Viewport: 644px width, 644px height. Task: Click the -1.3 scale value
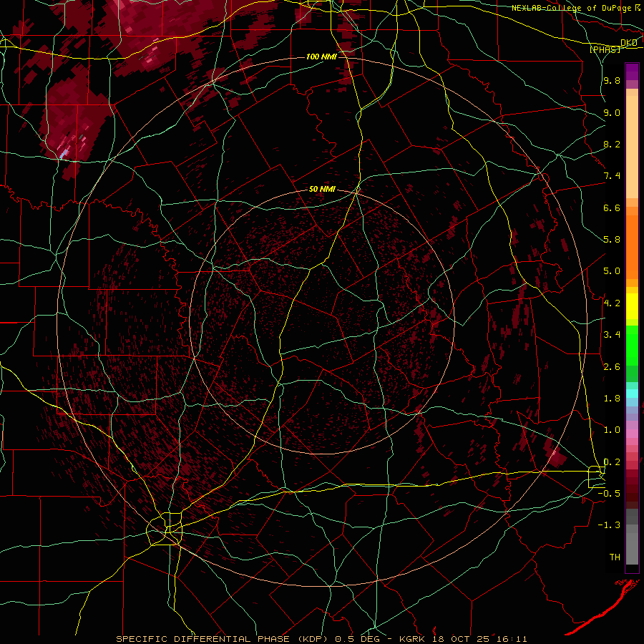pyautogui.click(x=609, y=525)
